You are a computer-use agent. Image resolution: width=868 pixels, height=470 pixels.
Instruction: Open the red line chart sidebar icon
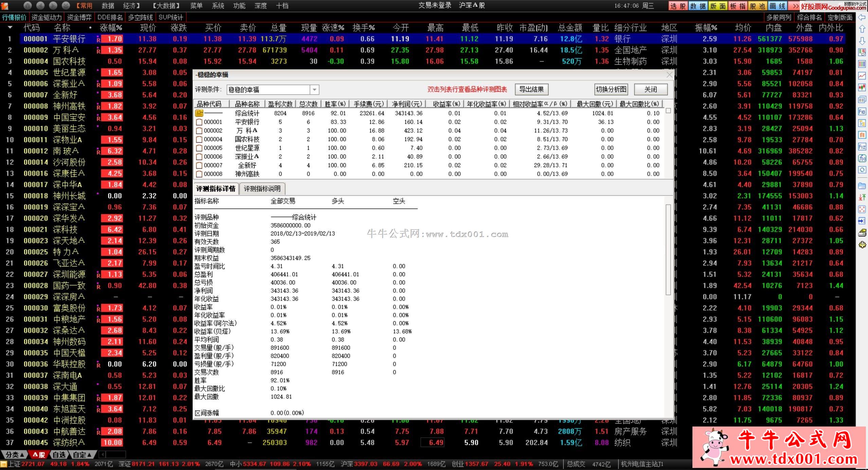click(x=862, y=76)
